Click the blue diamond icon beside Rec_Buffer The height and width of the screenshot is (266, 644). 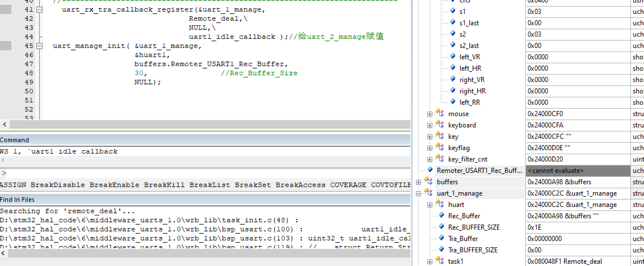pos(441,215)
